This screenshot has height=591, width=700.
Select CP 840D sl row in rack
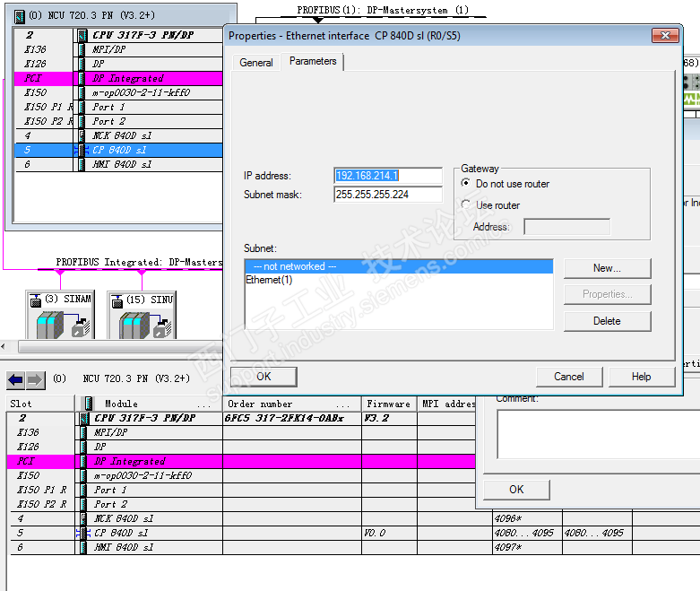click(x=118, y=150)
